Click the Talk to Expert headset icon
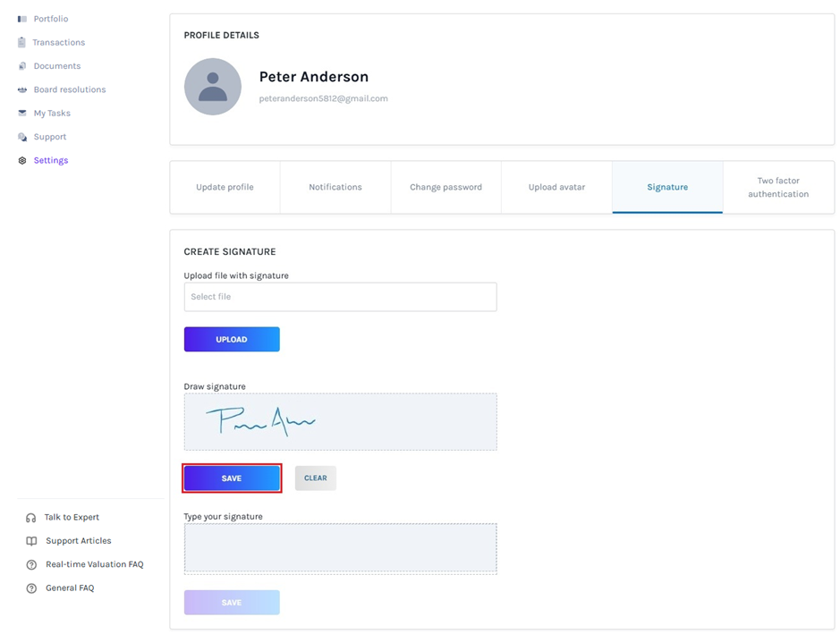 (31, 518)
